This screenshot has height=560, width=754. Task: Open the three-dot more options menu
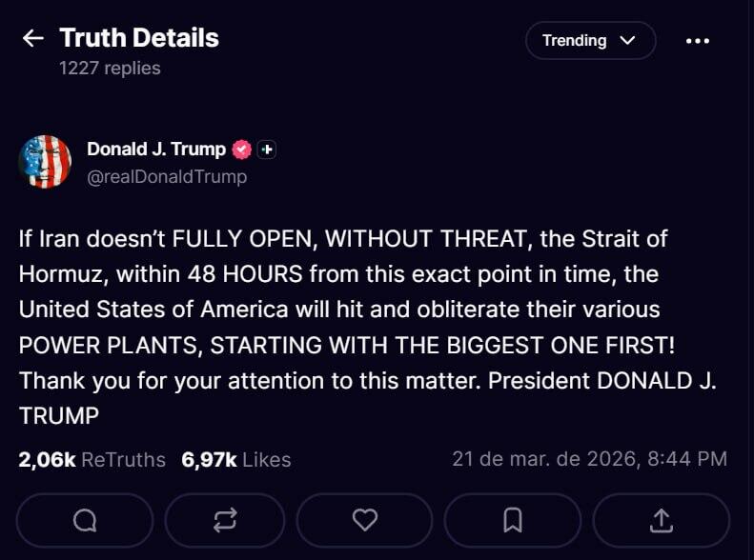point(698,41)
